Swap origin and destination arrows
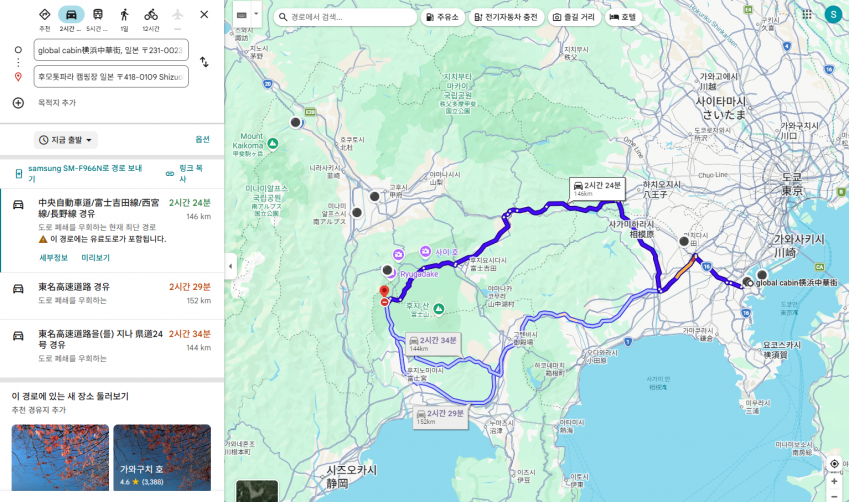849x502 pixels. pyautogui.click(x=204, y=62)
